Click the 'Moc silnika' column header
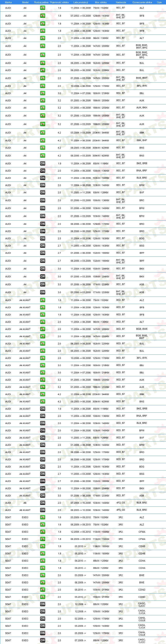166x644 pixels. 101,2
